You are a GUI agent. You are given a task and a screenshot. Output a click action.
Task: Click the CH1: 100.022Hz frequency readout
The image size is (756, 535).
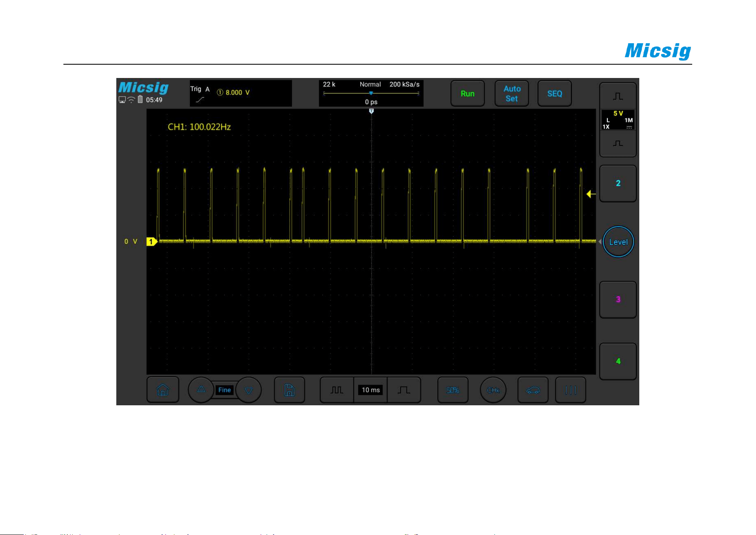(199, 127)
